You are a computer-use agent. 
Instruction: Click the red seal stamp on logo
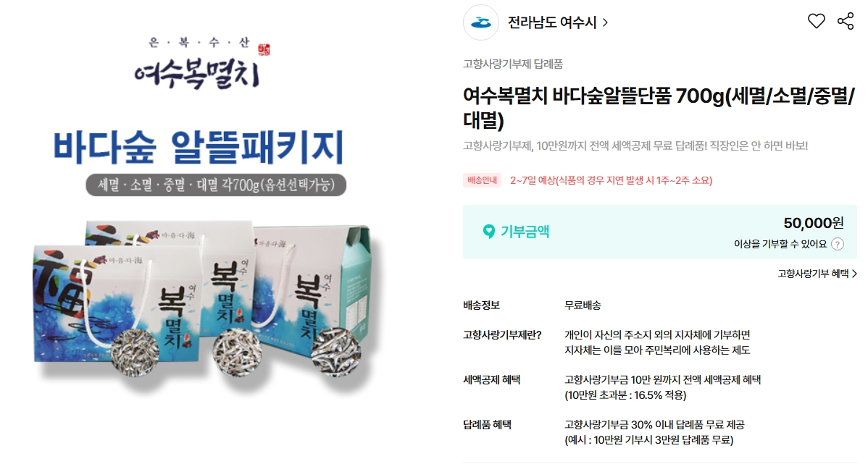(x=264, y=50)
